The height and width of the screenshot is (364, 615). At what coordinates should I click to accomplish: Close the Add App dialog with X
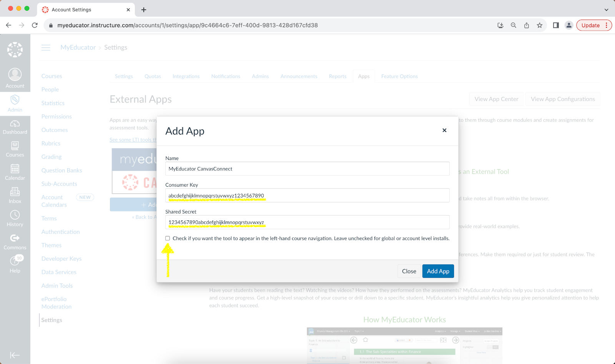click(x=444, y=131)
